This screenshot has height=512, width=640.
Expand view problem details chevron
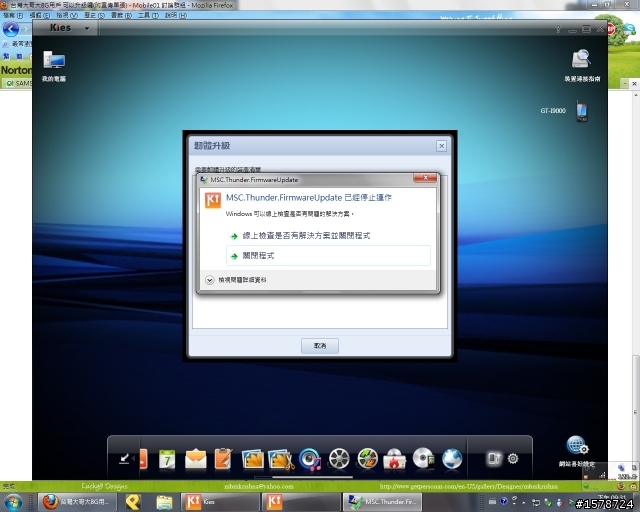(x=209, y=280)
